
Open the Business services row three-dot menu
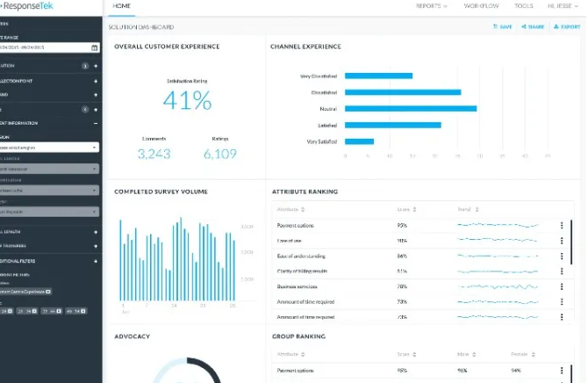(x=562, y=286)
